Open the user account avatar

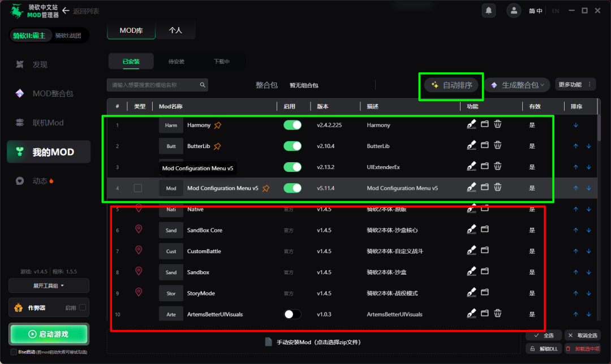pos(514,11)
